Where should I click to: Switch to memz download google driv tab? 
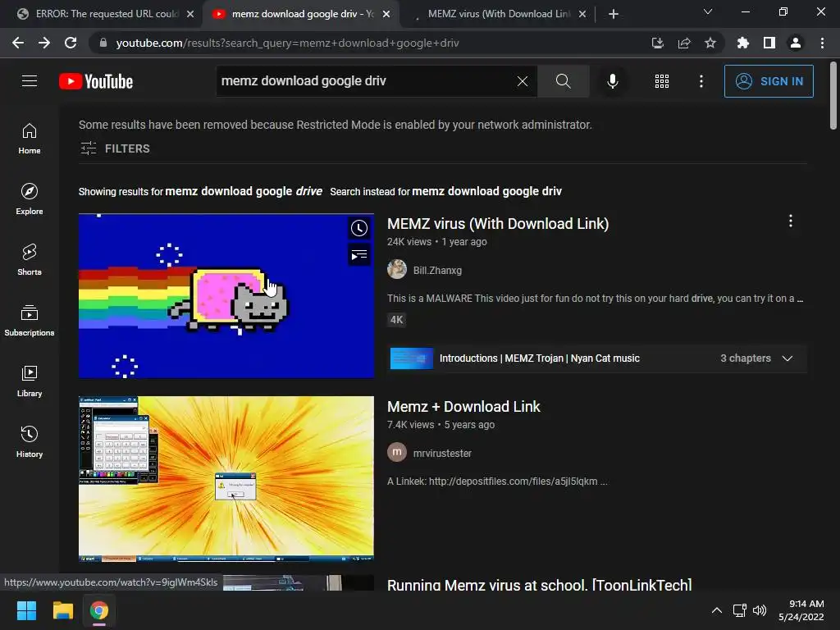300,14
